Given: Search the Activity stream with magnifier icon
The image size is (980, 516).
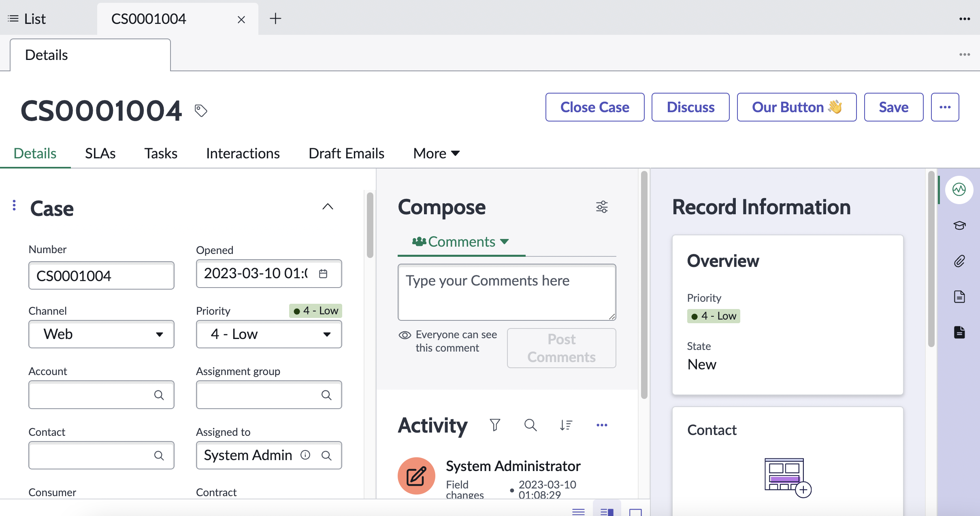Looking at the screenshot, I should point(530,425).
